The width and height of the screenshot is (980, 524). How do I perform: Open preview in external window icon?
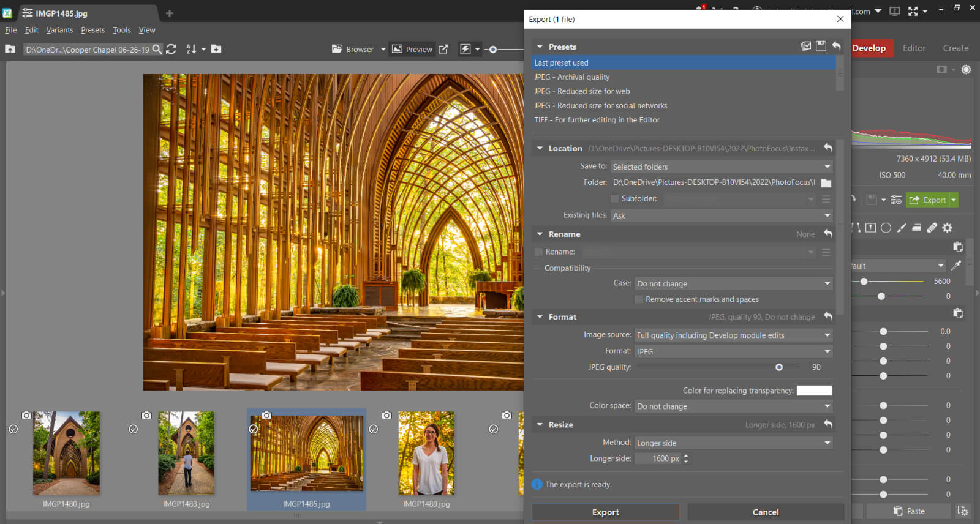coord(443,49)
